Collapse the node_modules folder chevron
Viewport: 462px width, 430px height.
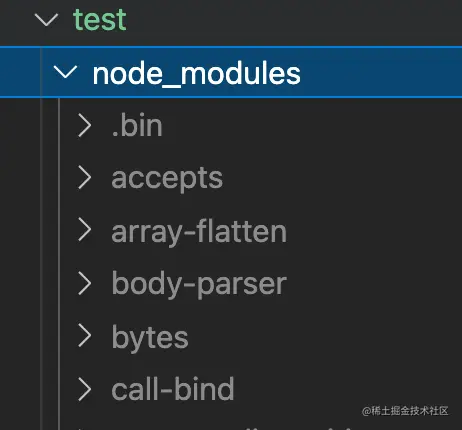tap(65, 72)
